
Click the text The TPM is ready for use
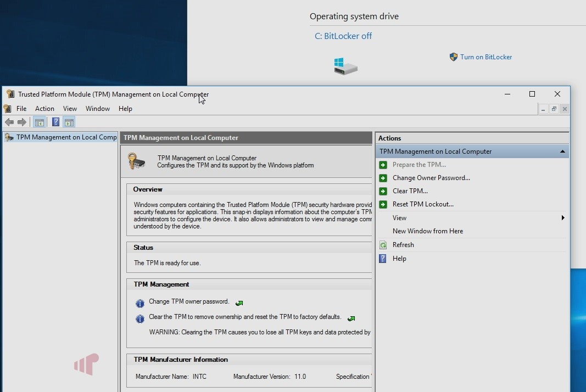[x=167, y=263]
